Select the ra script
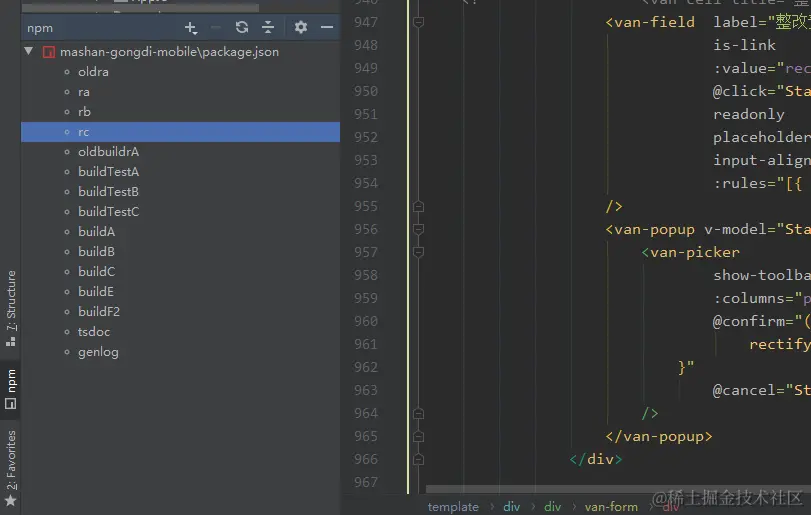 pos(84,92)
